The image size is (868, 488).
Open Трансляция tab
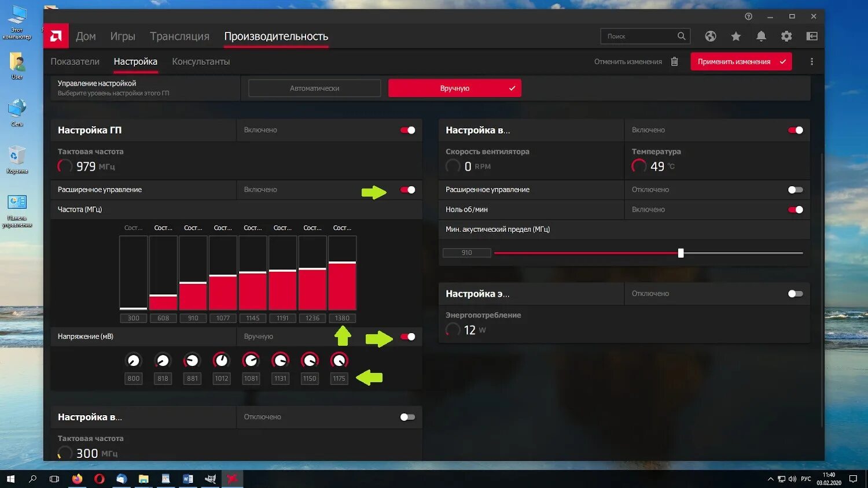pyautogui.click(x=179, y=36)
